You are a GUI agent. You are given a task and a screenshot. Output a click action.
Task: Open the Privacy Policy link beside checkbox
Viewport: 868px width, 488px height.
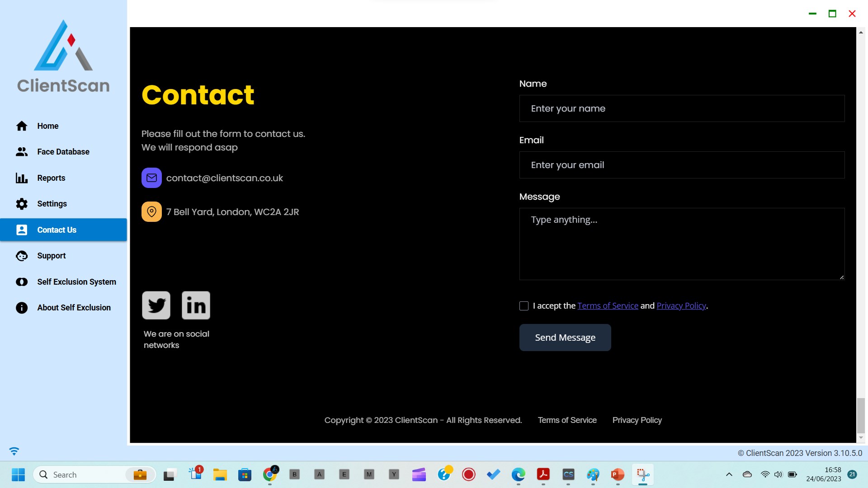click(681, 306)
